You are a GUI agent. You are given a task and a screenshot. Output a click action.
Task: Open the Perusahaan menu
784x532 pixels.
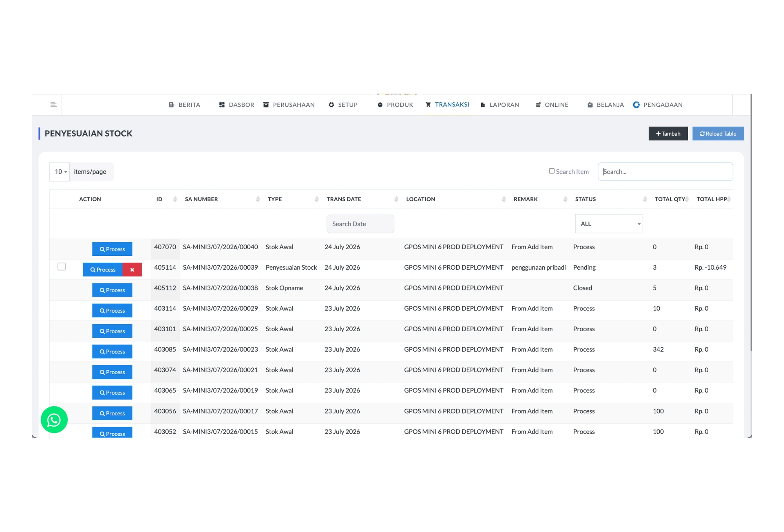pos(289,105)
